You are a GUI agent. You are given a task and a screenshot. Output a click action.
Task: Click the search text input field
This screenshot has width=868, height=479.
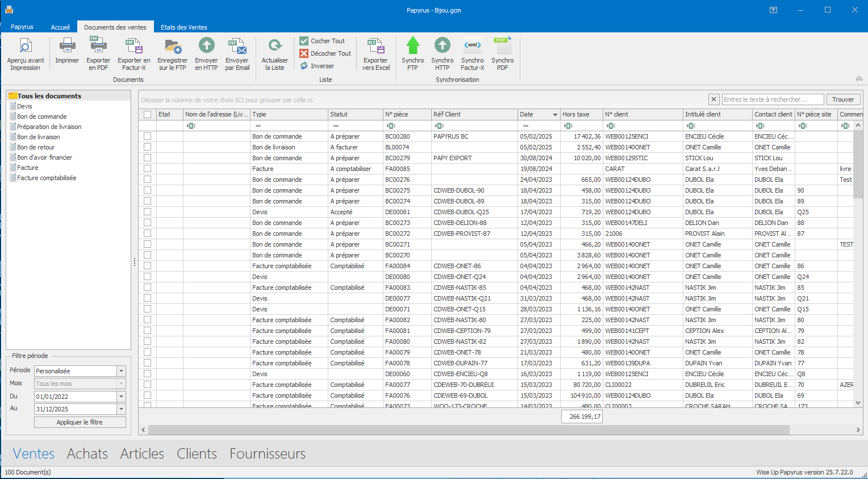(x=772, y=99)
